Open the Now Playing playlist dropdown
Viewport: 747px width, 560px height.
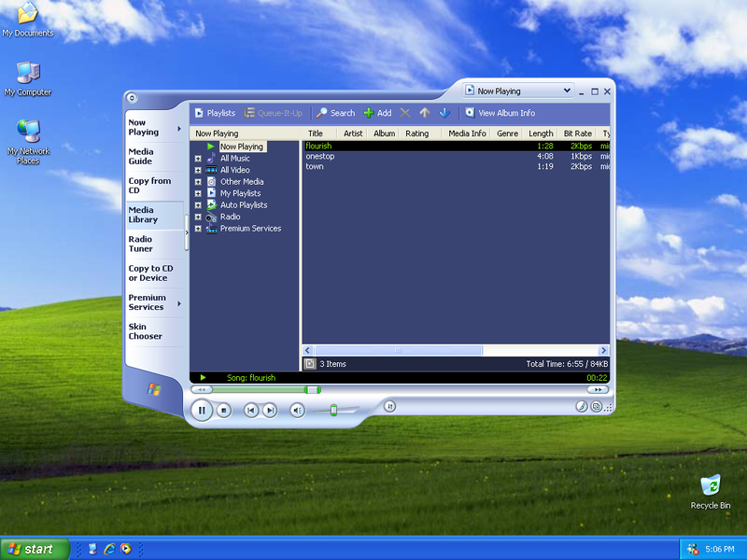[x=518, y=91]
